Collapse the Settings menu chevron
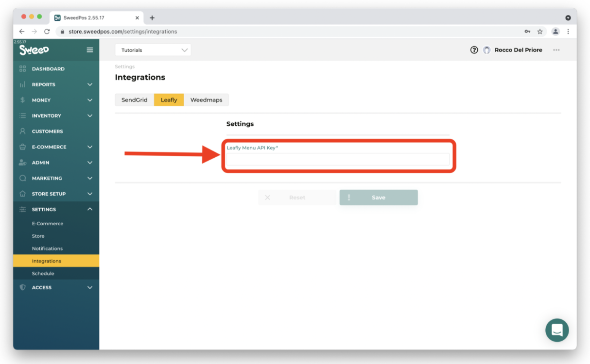 [90, 209]
